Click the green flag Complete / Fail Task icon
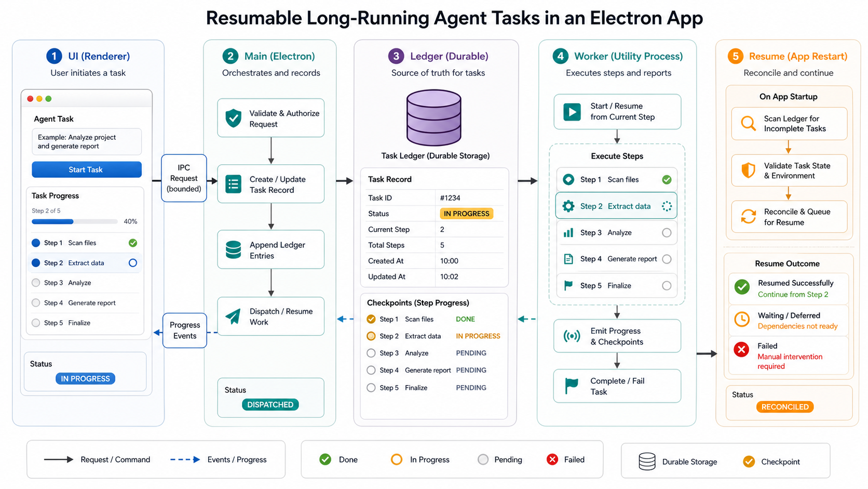868x489 pixels. pos(572,386)
